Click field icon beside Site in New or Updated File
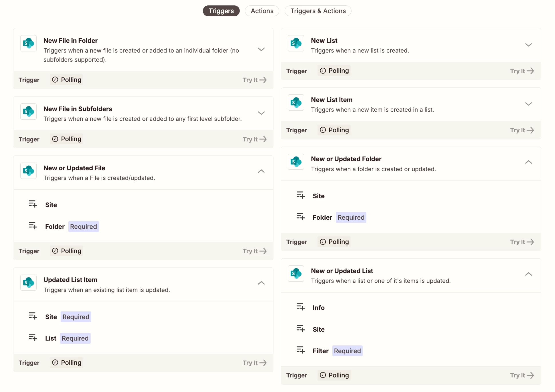This screenshot has height=392, width=555. 33,204
